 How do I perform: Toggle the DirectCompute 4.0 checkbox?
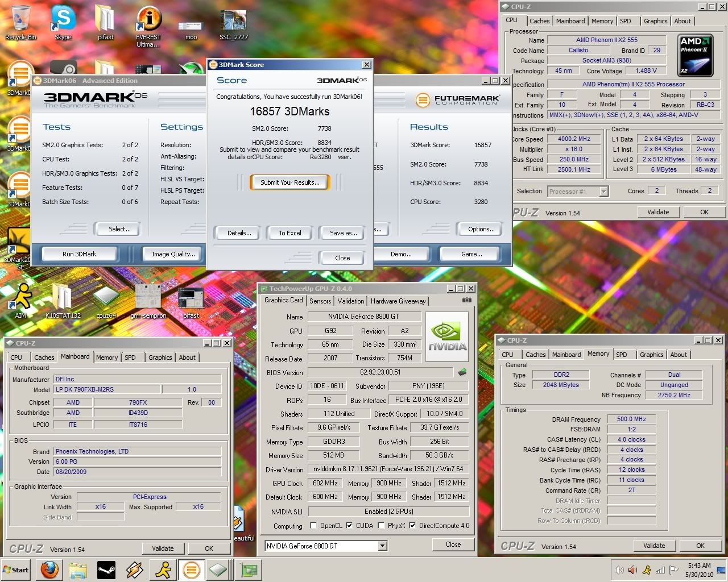[412, 526]
